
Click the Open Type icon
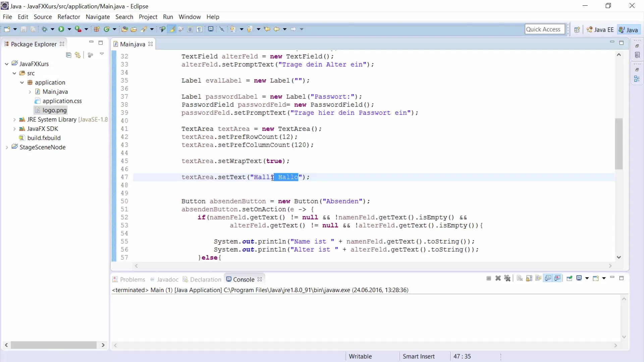tap(124, 29)
